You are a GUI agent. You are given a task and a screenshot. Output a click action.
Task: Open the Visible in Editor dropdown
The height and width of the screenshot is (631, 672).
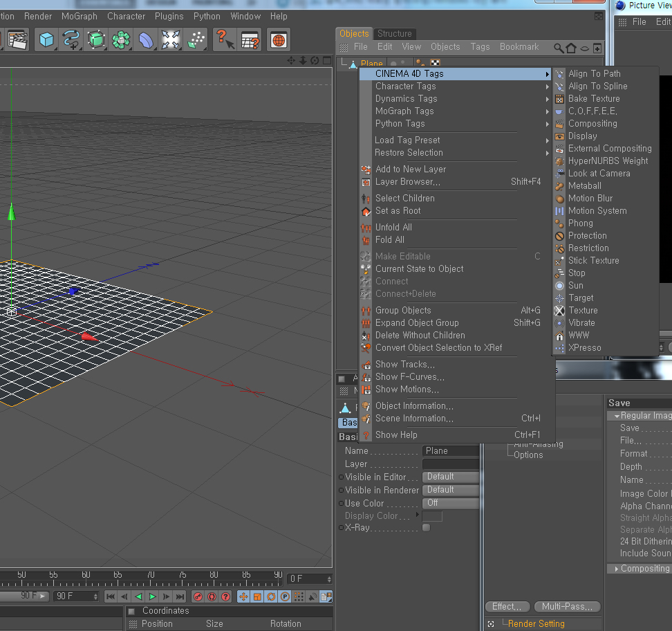[451, 477]
